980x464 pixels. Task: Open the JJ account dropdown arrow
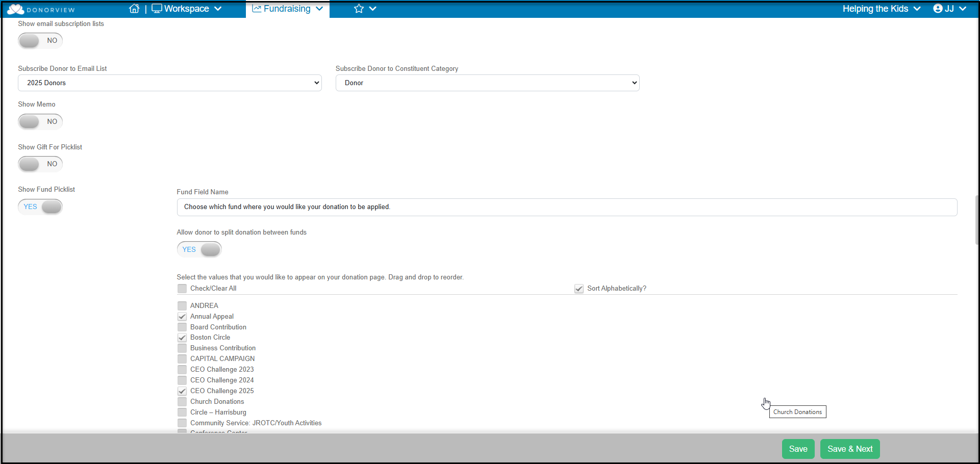coord(963,9)
